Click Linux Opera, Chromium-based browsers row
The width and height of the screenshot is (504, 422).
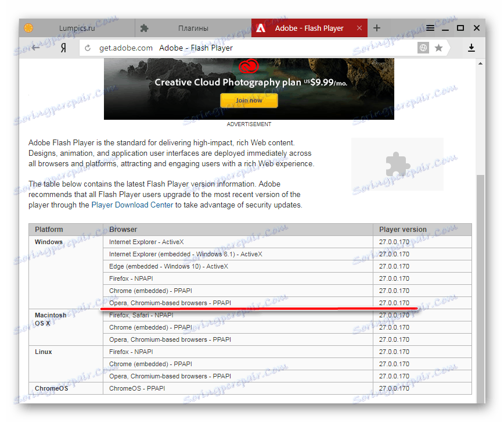click(x=238, y=376)
